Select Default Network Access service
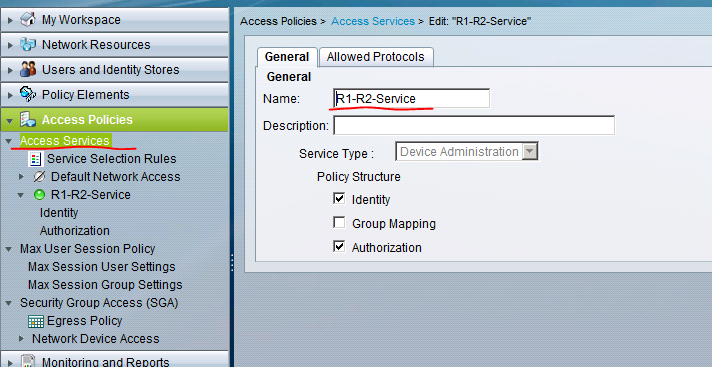This screenshot has height=367, width=712. [x=115, y=177]
